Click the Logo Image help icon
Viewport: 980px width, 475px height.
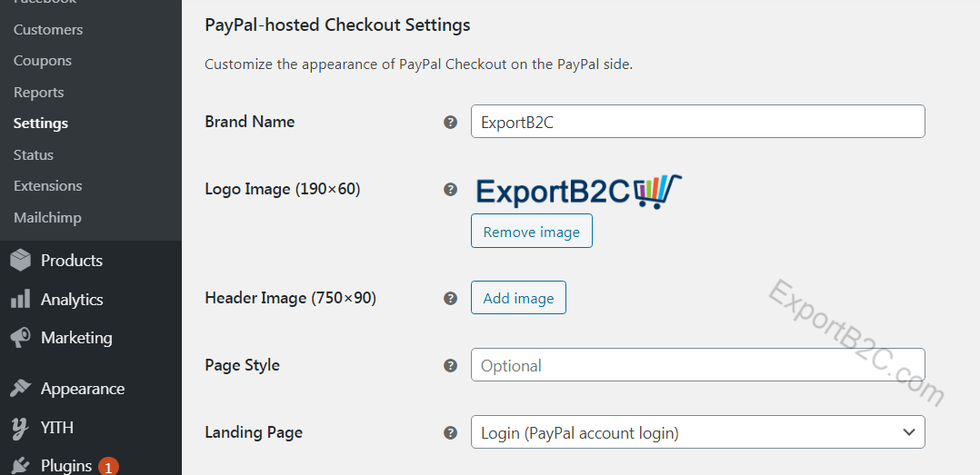(x=450, y=189)
